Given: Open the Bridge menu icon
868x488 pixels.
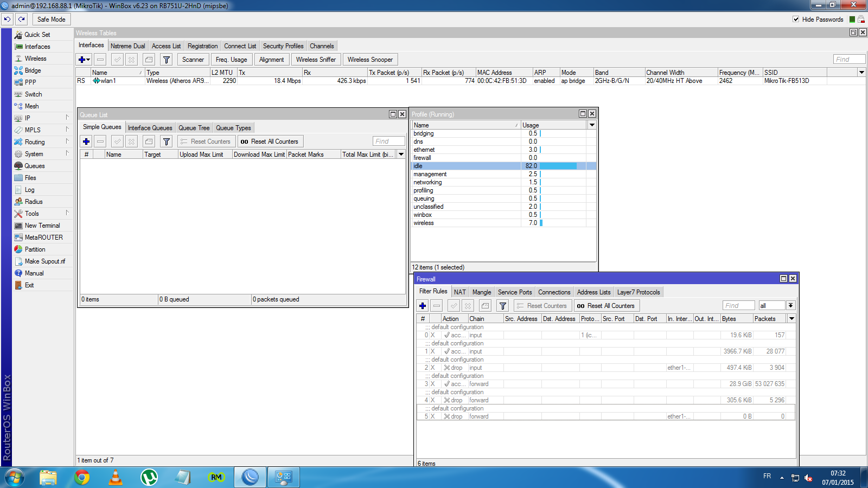Looking at the screenshot, I should tap(18, 70).
